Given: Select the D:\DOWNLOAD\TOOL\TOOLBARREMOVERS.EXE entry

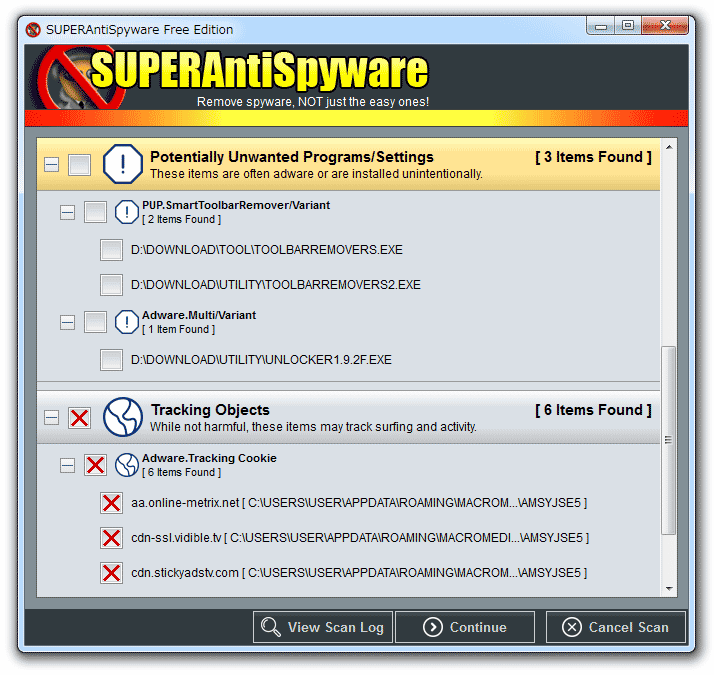Looking at the screenshot, I should [267, 250].
